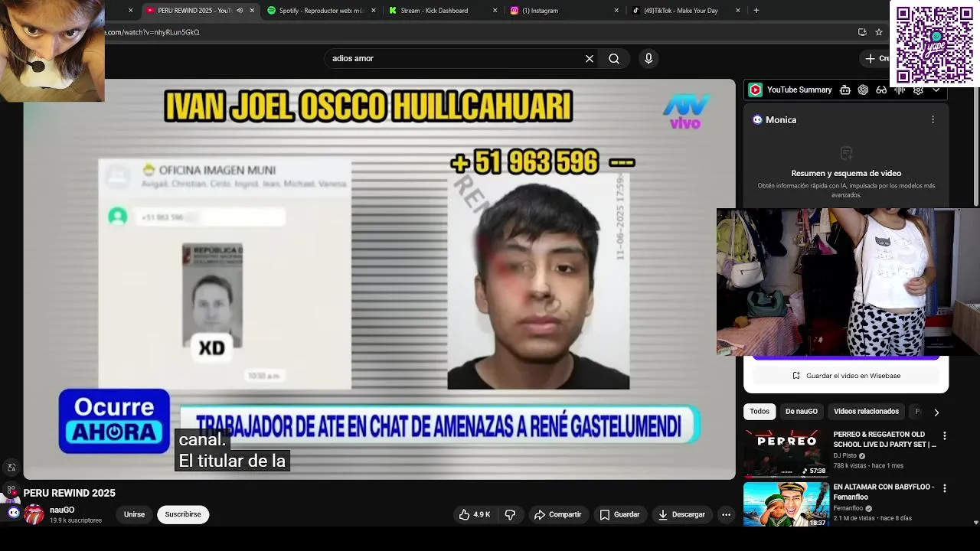Click the Monica panel logo
Viewport: 980px width, 551px height.
tap(757, 119)
